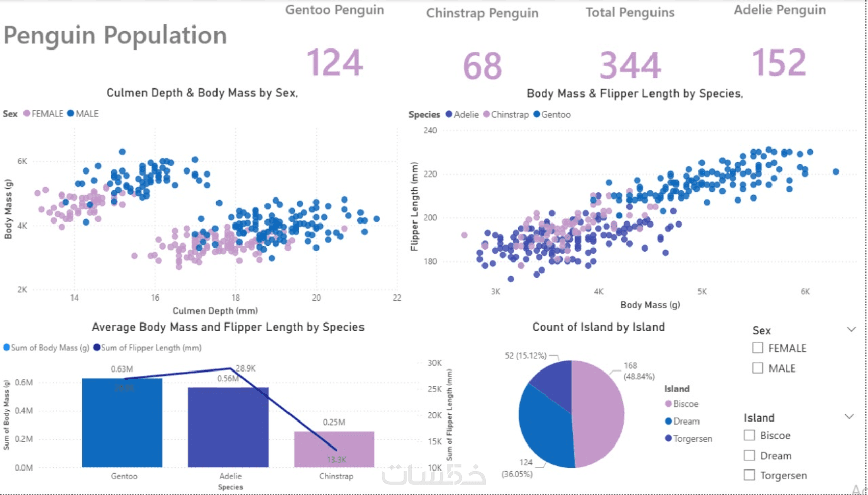Click the Adelie Penguin 152 card

coord(779,63)
